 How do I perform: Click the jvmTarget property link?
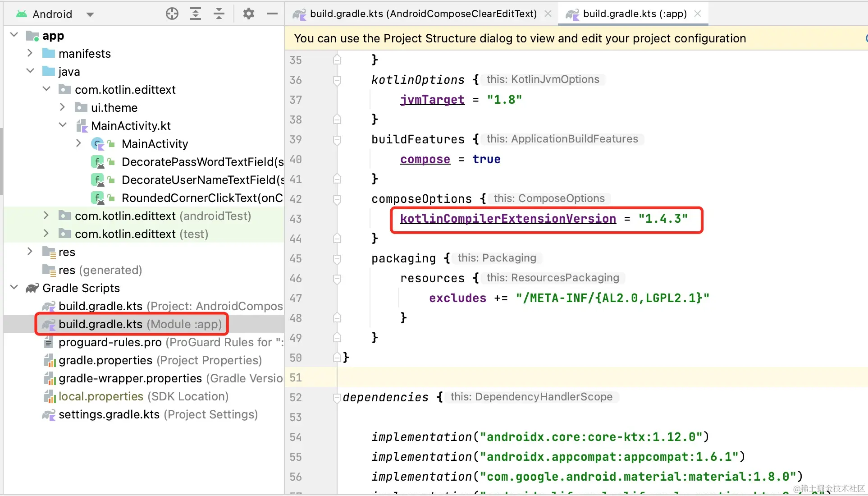click(432, 100)
